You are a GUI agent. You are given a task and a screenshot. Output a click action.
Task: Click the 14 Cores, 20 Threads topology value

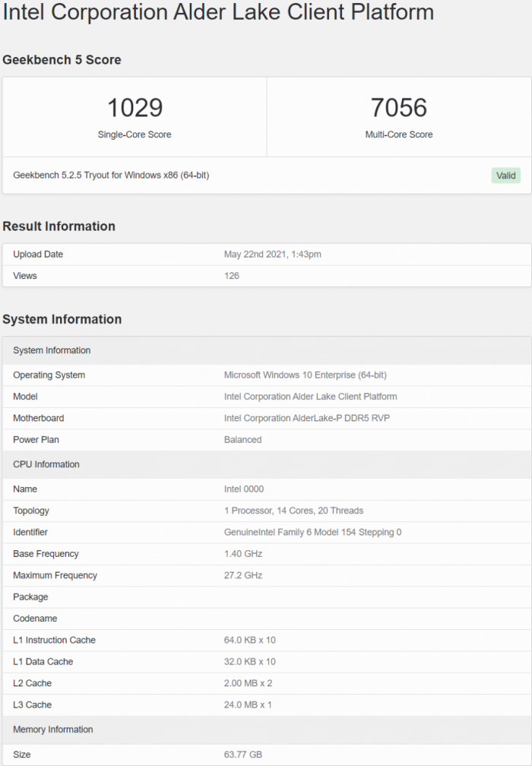click(x=293, y=511)
